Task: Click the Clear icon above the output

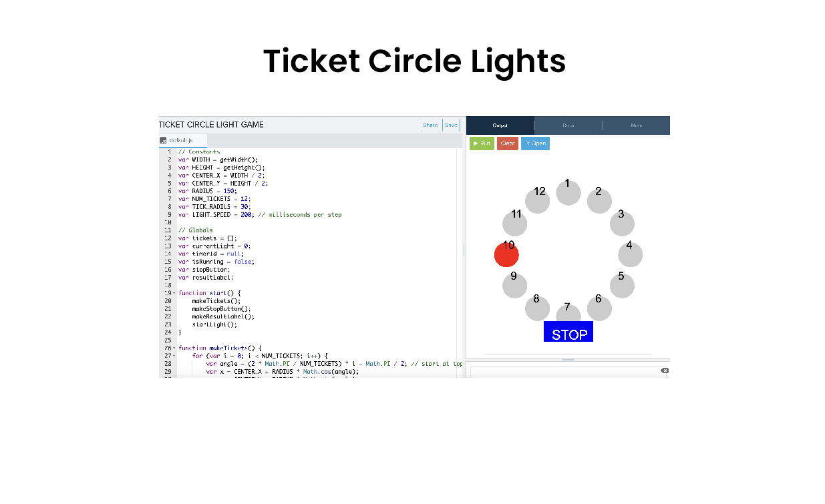Action: tap(507, 143)
